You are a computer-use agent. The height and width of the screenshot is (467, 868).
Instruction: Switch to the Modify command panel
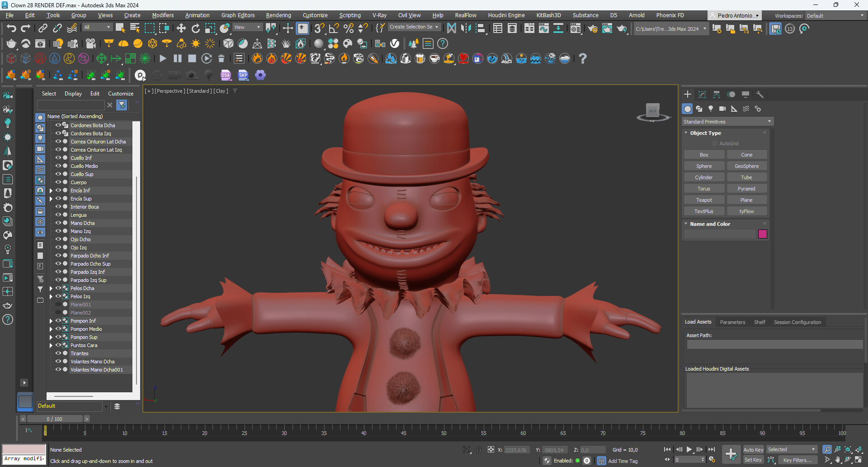(x=702, y=94)
